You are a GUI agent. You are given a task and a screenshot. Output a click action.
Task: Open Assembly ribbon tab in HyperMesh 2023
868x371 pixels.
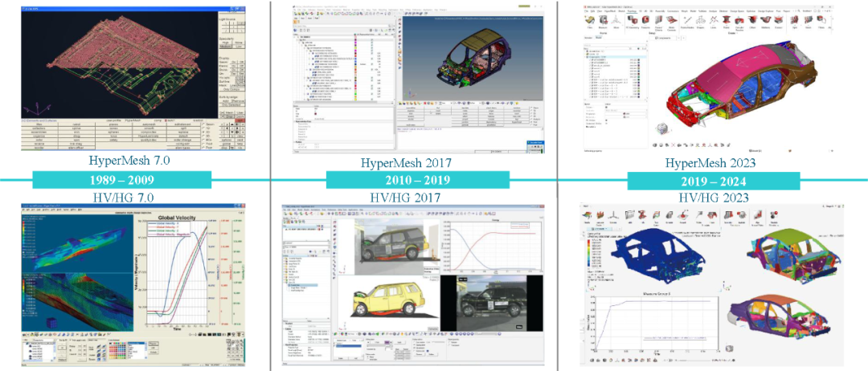[x=660, y=11]
